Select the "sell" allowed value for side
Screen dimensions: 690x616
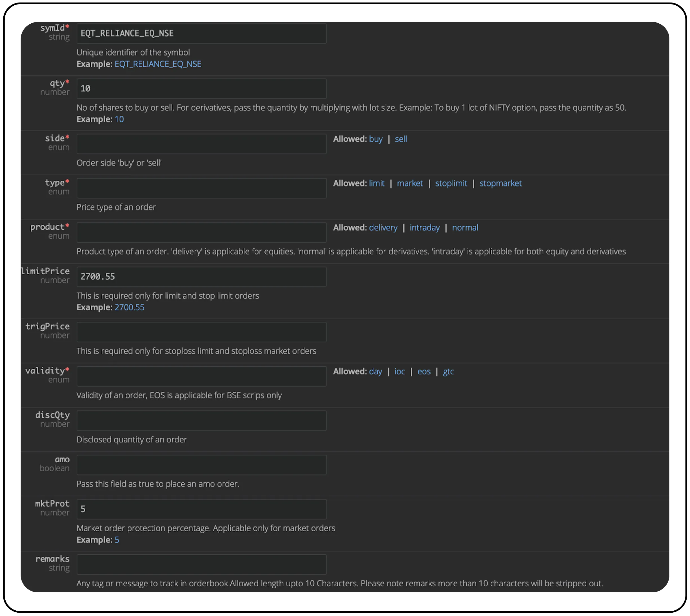pos(401,139)
